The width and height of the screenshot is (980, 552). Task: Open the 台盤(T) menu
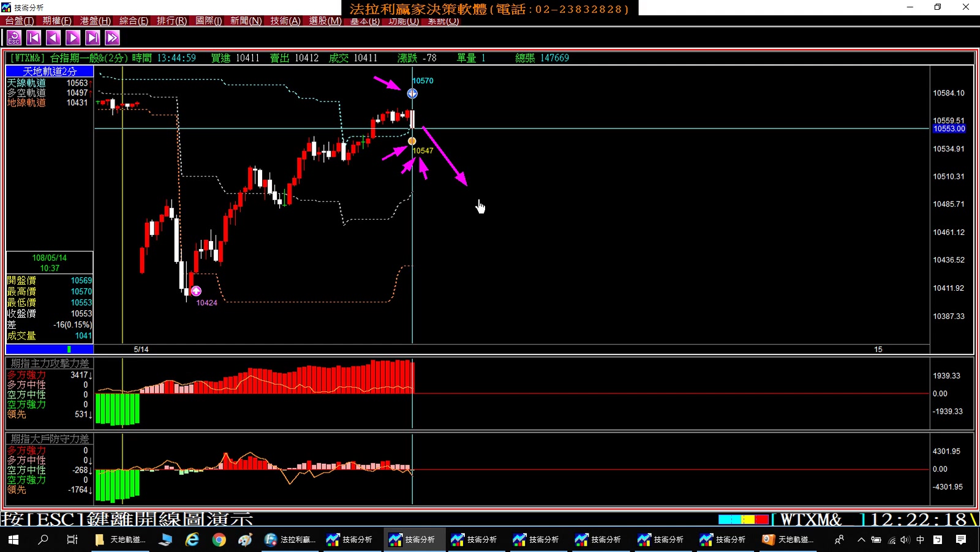[x=20, y=21]
